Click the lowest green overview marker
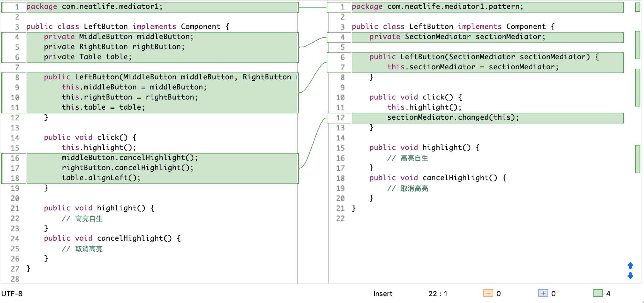Image resolution: width=644 pixels, height=303 pixels. coord(637,159)
